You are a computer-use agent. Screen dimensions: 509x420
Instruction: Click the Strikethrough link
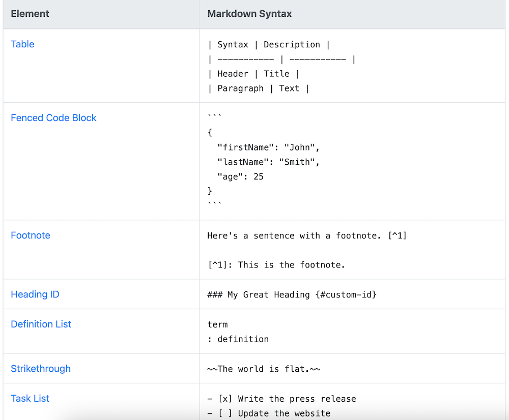(41, 369)
